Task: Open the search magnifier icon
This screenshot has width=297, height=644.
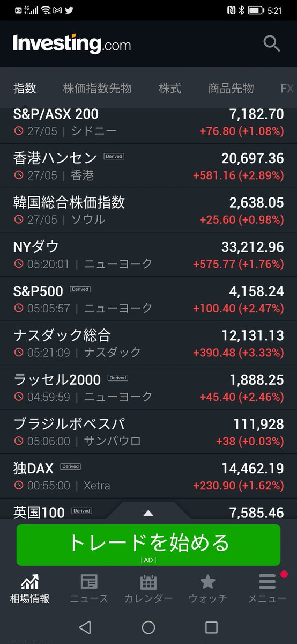Action: pos(272,44)
